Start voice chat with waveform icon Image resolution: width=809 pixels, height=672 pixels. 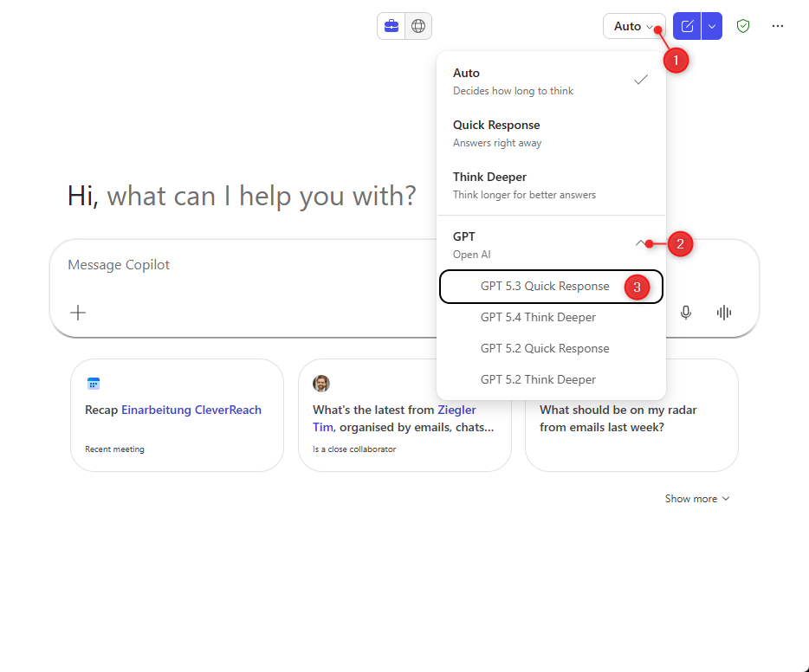tap(724, 313)
